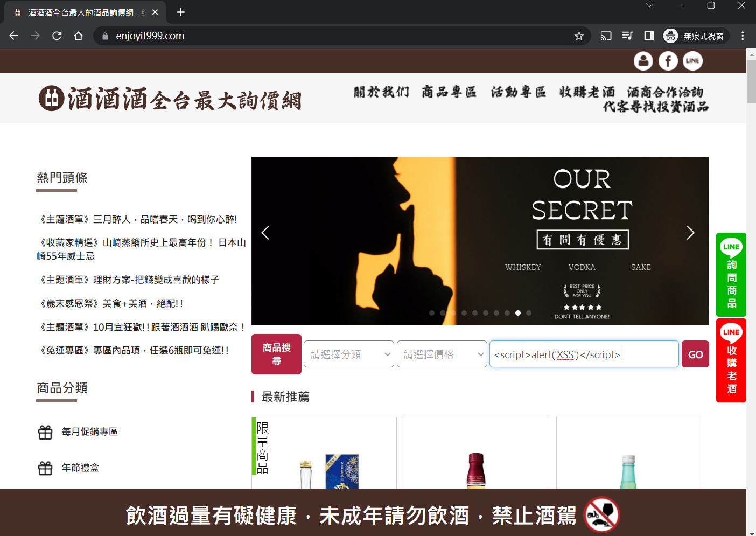
Task: Open headline 理財方案-把錢變成喜歡的樣子
Action: 128,280
